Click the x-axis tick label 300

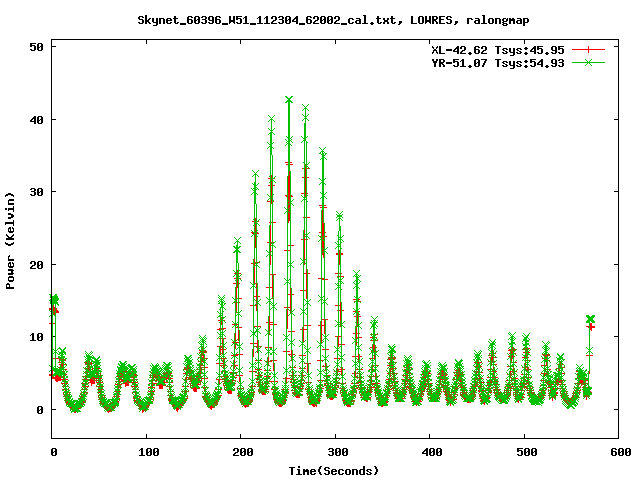pyautogui.click(x=337, y=452)
